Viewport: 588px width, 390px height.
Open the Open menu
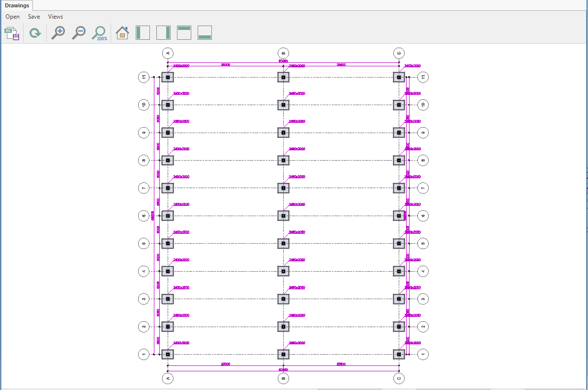(x=13, y=17)
